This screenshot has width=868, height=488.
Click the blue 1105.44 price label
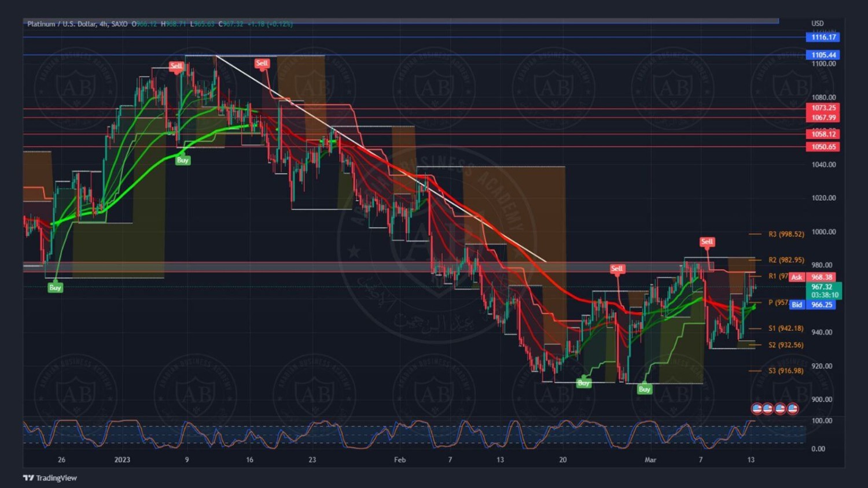(823, 55)
